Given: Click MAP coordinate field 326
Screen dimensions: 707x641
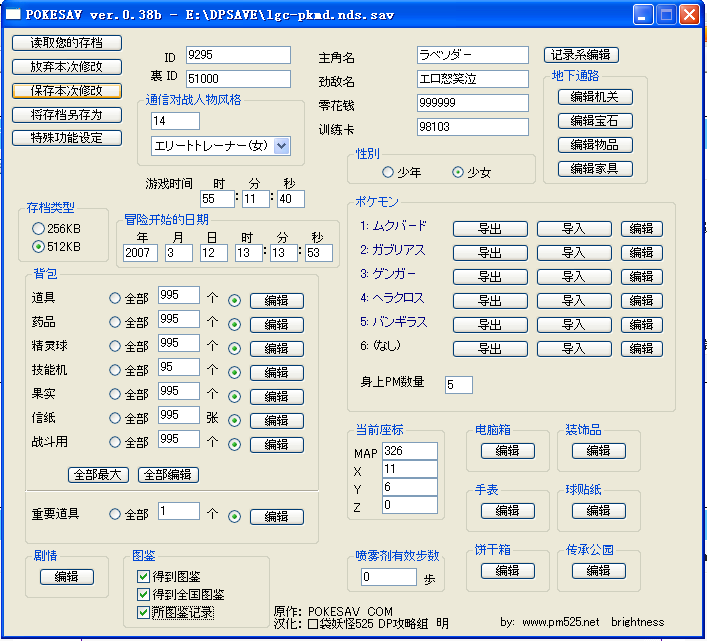Looking at the screenshot, I should pos(410,451).
